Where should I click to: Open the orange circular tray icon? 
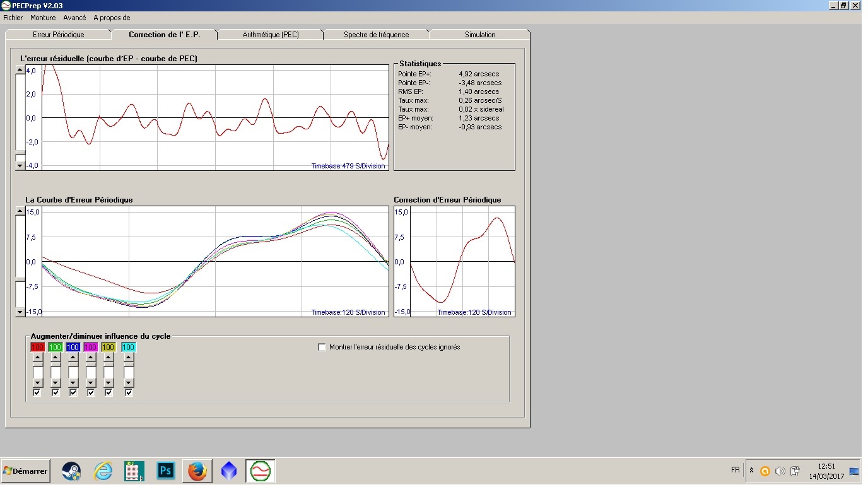765,471
